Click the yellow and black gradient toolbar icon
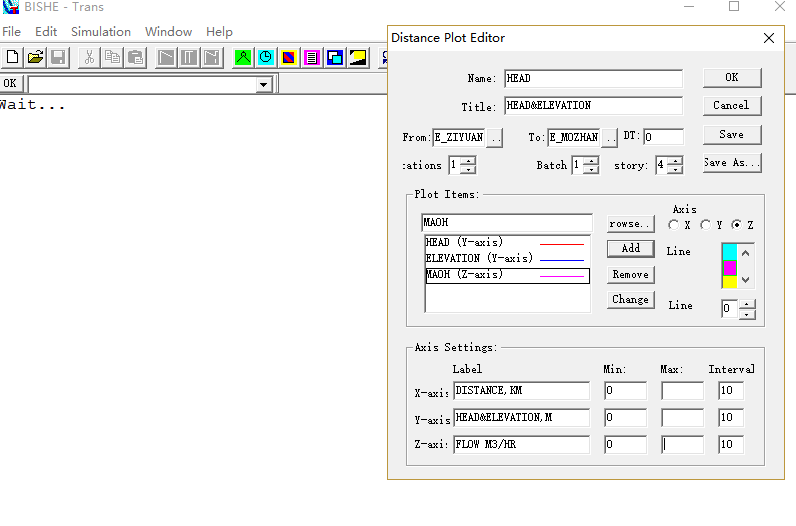 [358, 58]
